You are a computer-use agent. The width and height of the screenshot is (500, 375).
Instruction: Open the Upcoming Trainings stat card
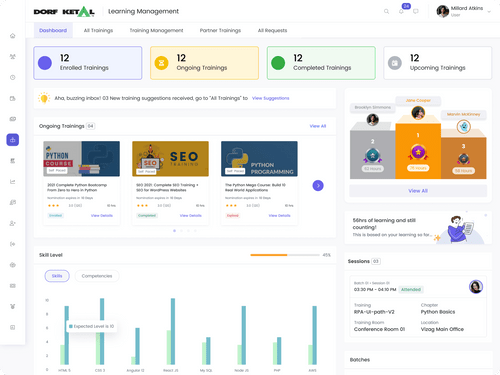438,63
